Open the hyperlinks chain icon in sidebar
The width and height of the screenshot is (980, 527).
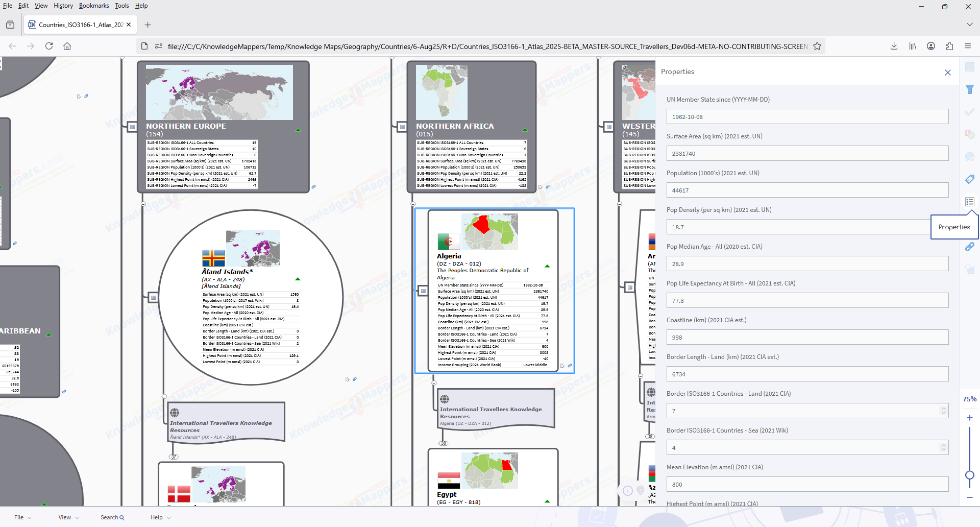970,247
